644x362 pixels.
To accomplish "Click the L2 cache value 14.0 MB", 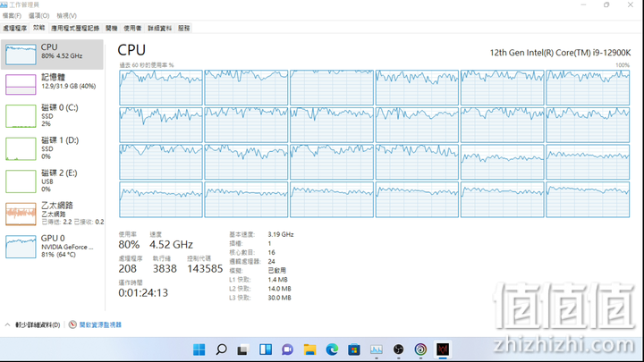I will coord(279,289).
